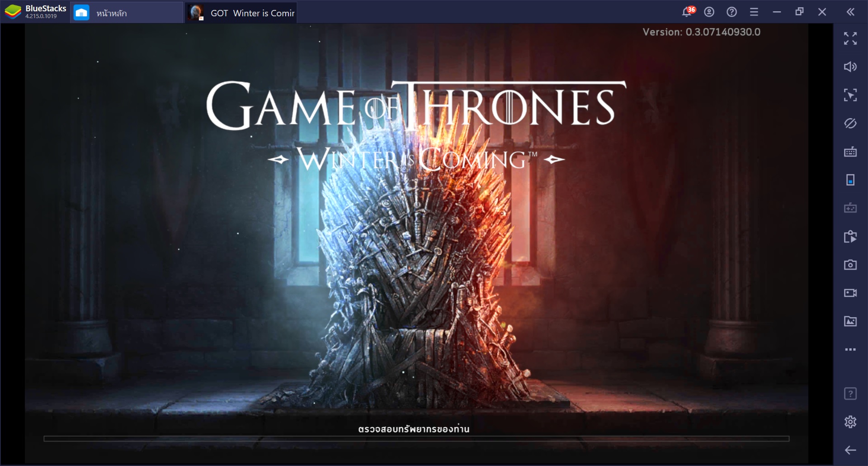Click the version number text

tap(701, 32)
